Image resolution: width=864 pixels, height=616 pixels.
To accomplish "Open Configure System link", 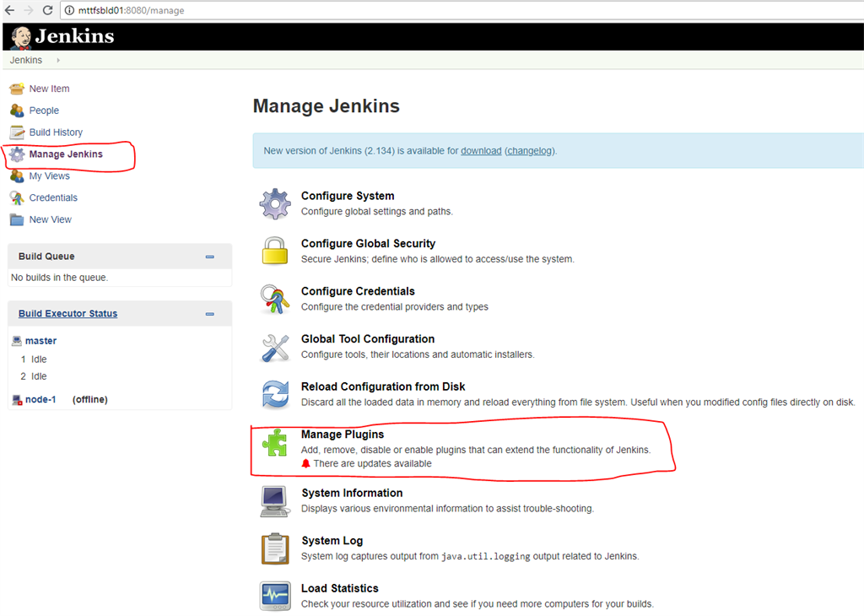I will (348, 196).
